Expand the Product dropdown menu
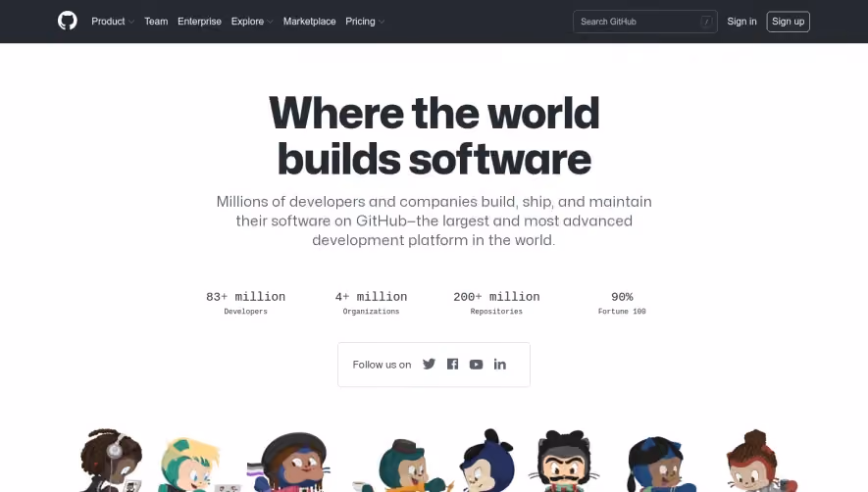 tap(113, 21)
